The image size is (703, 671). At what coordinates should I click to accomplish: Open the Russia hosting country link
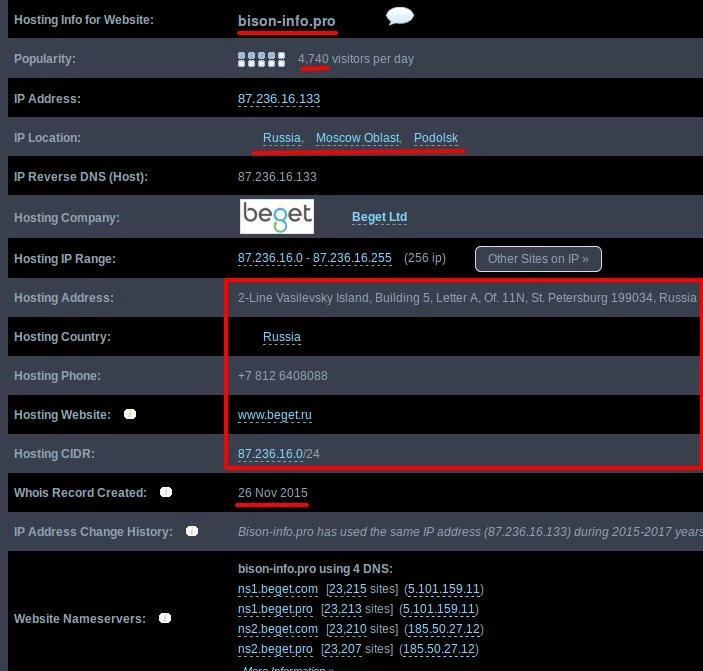282,337
